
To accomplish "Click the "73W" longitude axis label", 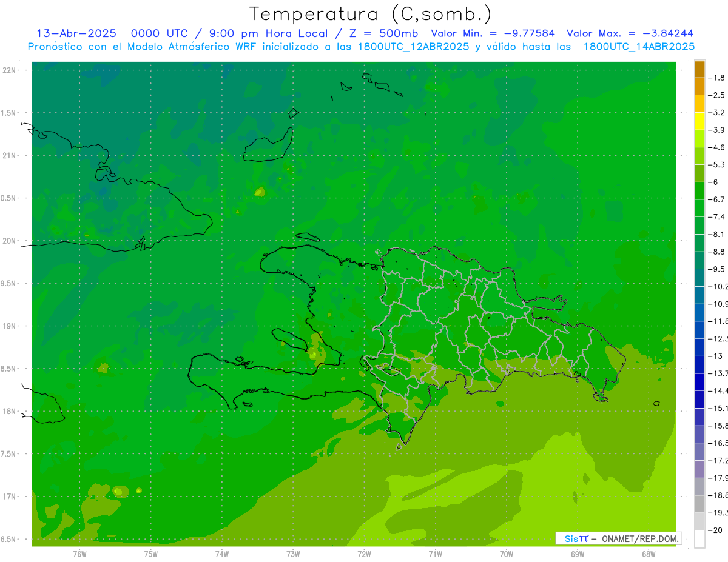I will [x=293, y=554].
